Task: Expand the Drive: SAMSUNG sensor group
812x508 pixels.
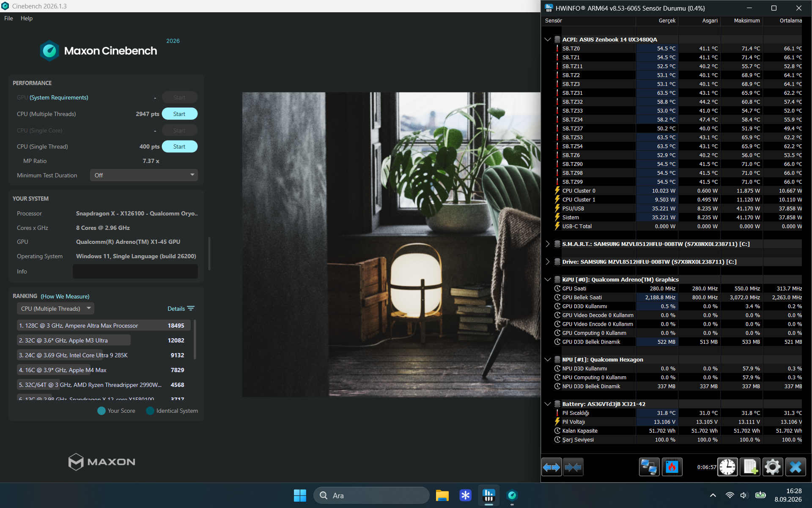Action: click(548, 262)
